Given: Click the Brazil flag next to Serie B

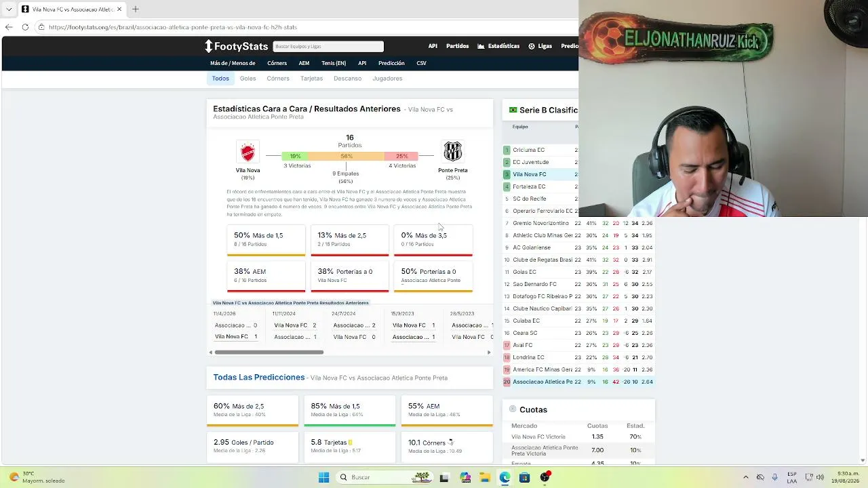Looking at the screenshot, I should click(x=513, y=110).
